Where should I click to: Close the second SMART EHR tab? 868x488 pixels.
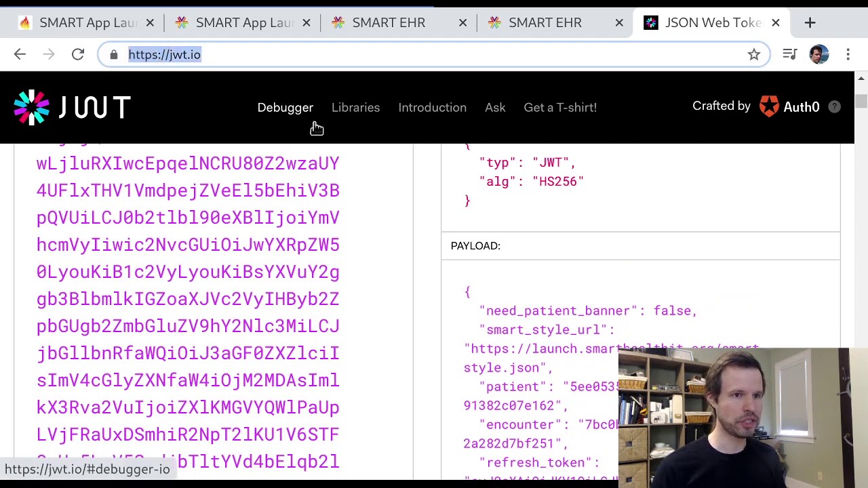click(619, 22)
